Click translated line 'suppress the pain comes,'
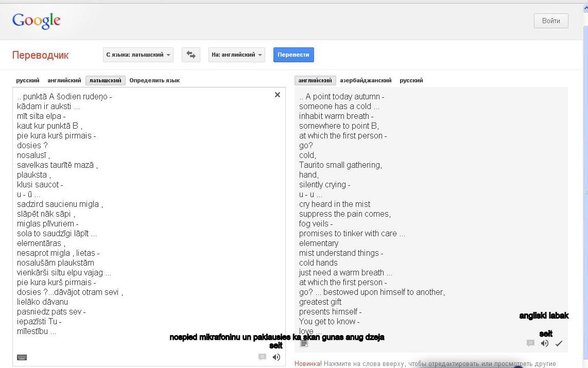 click(345, 214)
